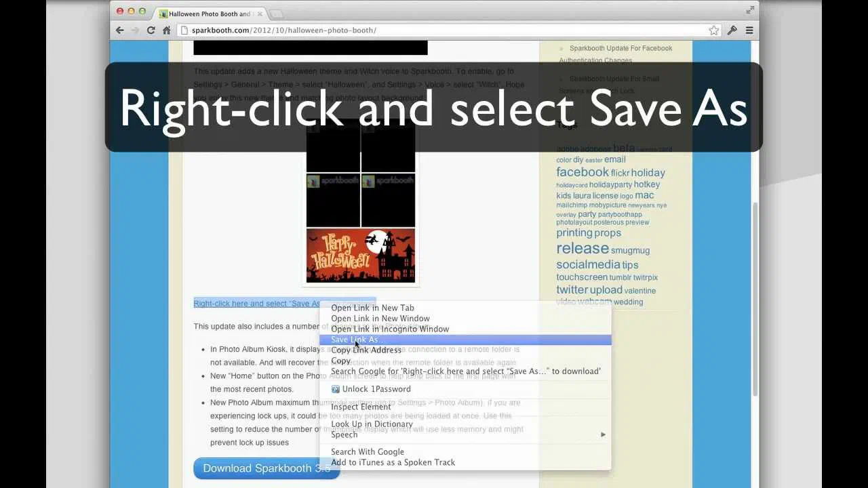This screenshot has width=868, height=488.
Task: Choose Save Link As in context menu
Action: (465, 340)
